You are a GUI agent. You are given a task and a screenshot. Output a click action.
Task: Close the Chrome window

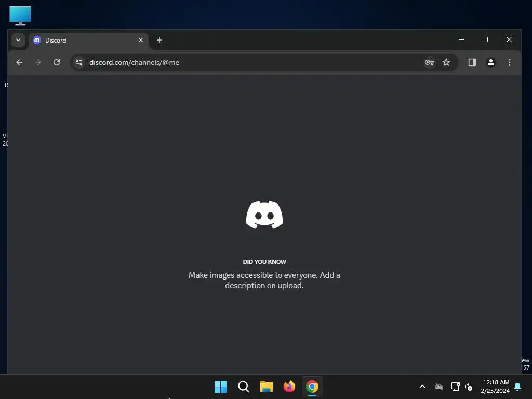(x=509, y=39)
